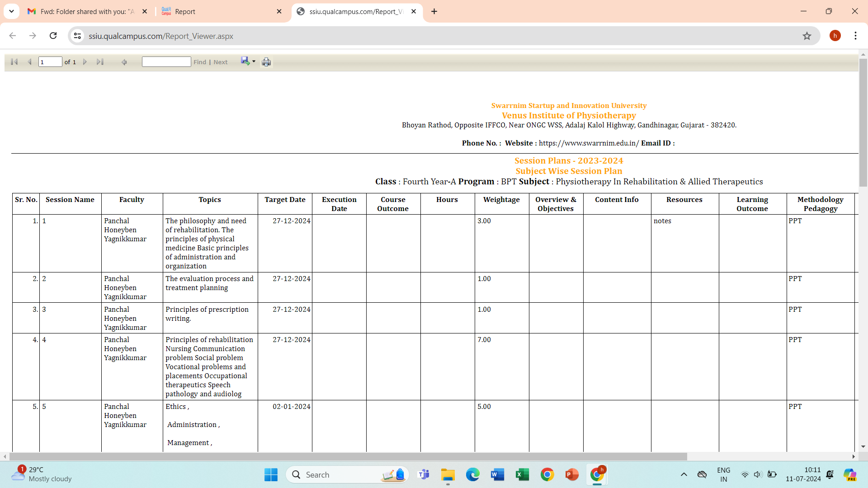Screen dimensions: 868x488
Task: Go to next report page
Action: [85, 62]
